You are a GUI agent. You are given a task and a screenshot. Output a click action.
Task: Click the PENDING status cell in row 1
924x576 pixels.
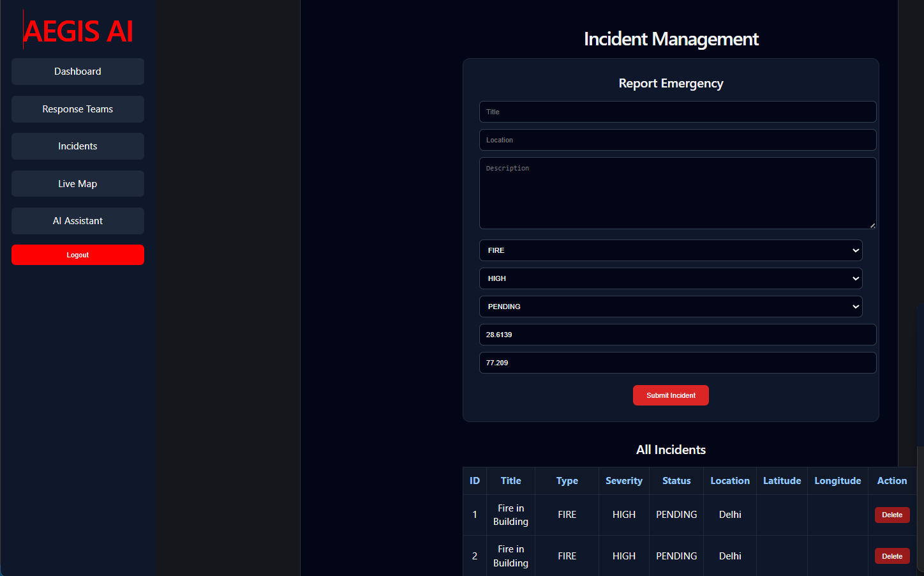(676, 515)
